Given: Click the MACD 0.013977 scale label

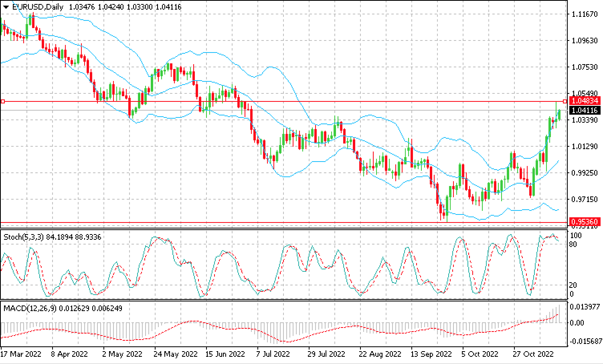Looking at the screenshot, I should (585, 307).
